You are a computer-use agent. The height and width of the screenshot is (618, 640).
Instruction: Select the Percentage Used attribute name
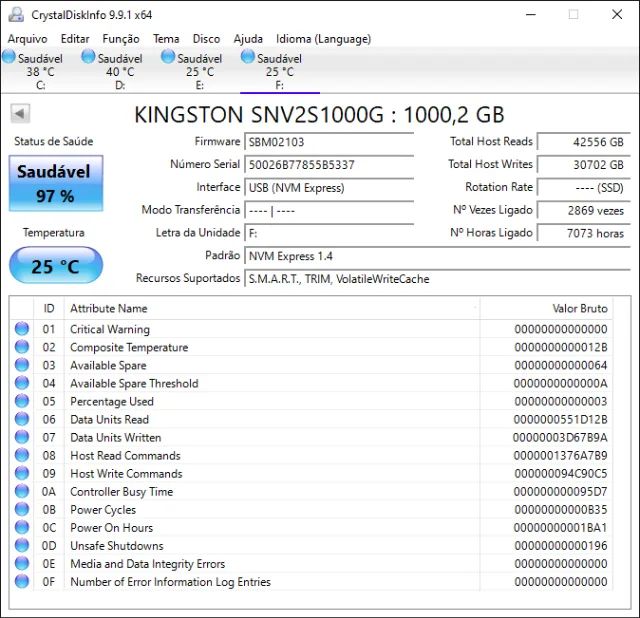(112, 401)
